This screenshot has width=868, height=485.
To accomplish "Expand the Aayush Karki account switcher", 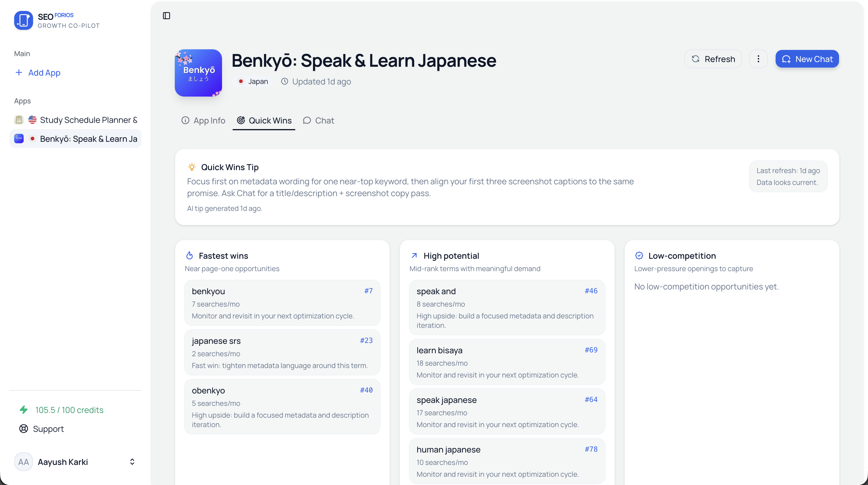I will (132, 462).
